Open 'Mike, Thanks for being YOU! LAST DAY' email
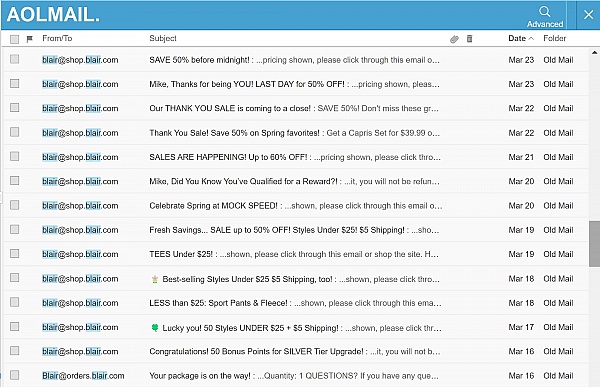The image size is (600, 387). pos(294,84)
